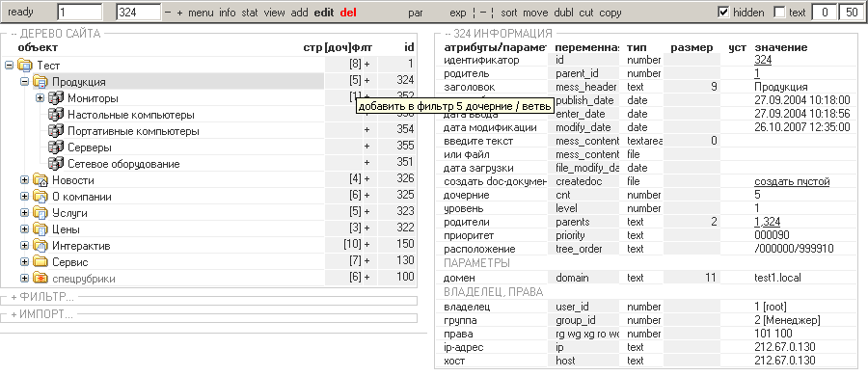Click the domain value test1.local

click(x=777, y=278)
